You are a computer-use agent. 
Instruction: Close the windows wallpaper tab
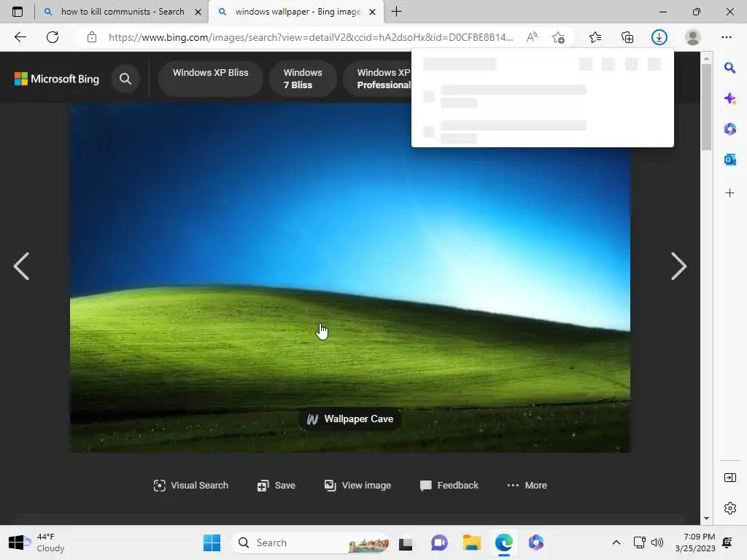pos(373,12)
